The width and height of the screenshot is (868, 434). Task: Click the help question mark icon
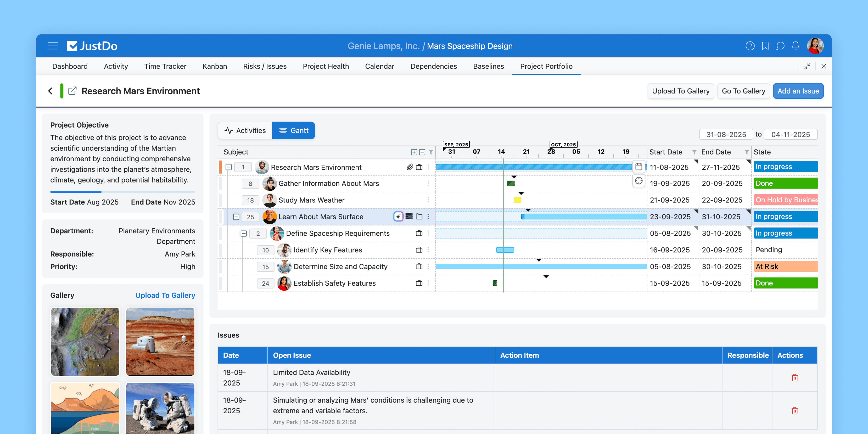tap(750, 46)
